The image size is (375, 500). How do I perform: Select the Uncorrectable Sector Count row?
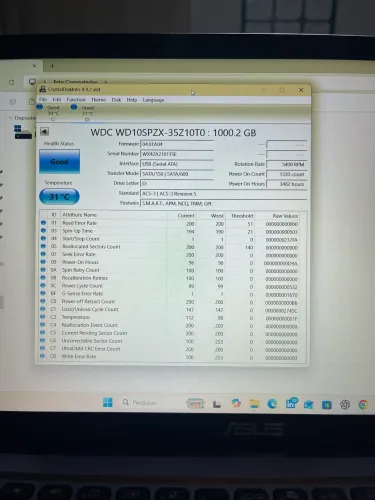pyautogui.click(x=169, y=341)
